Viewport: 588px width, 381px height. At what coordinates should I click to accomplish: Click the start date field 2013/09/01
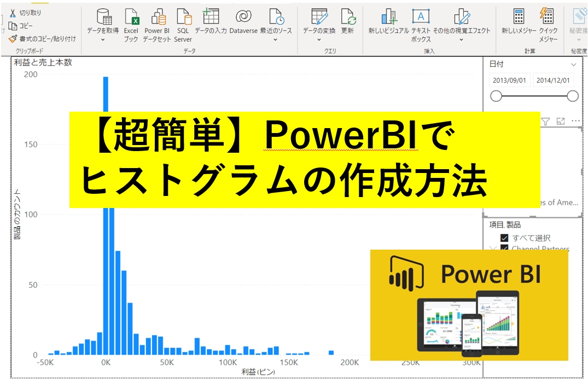509,80
